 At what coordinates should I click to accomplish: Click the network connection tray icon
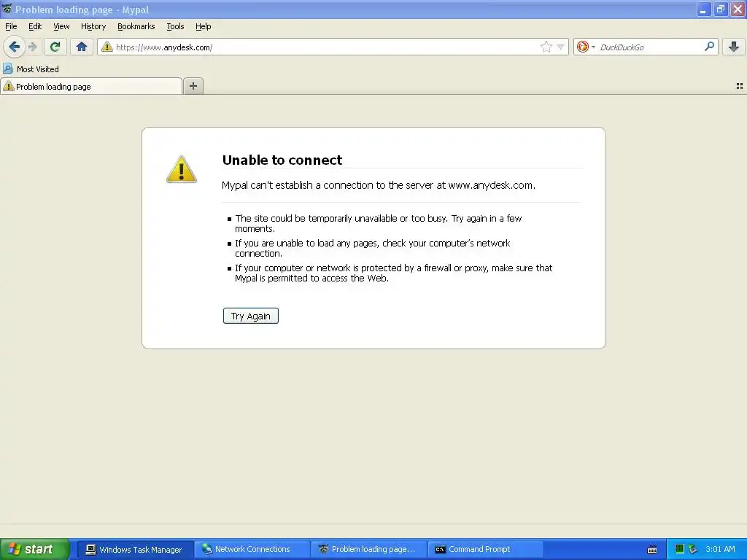pos(693,549)
